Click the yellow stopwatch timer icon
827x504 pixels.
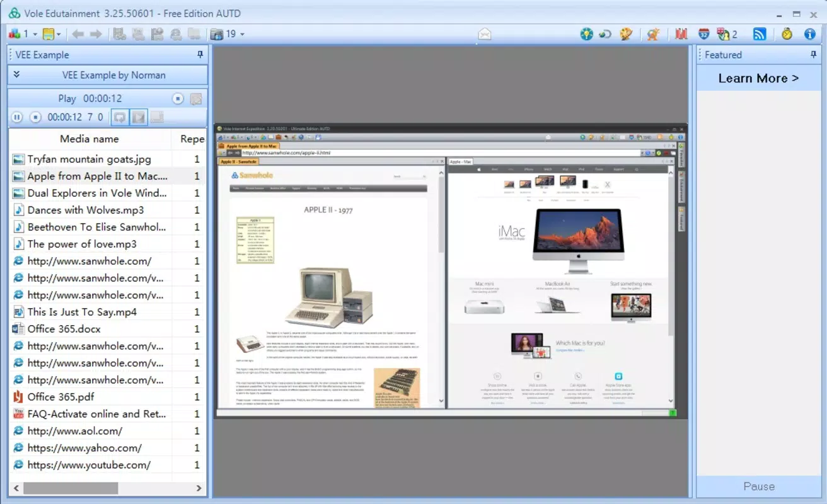(x=787, y=34)
